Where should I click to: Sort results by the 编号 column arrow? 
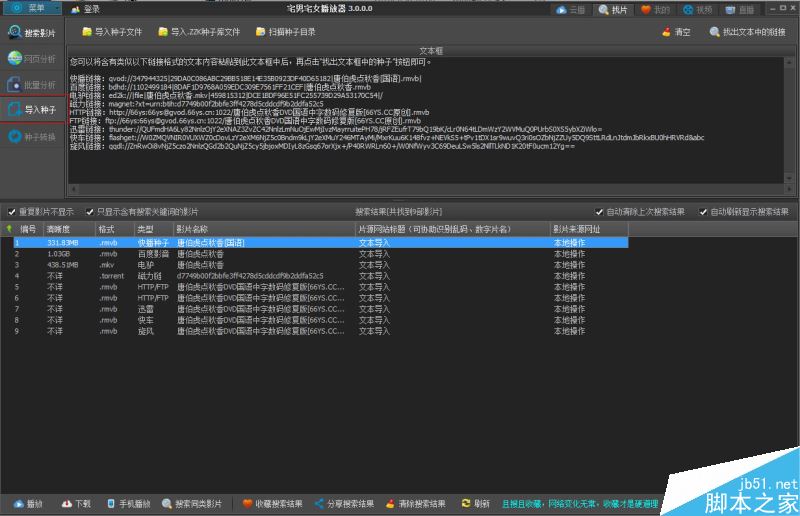9,229
